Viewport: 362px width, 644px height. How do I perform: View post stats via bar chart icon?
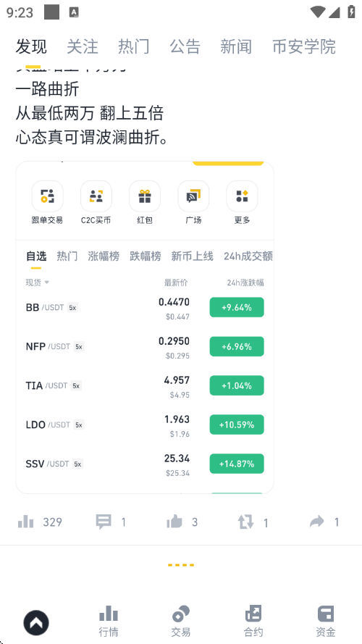26,522
